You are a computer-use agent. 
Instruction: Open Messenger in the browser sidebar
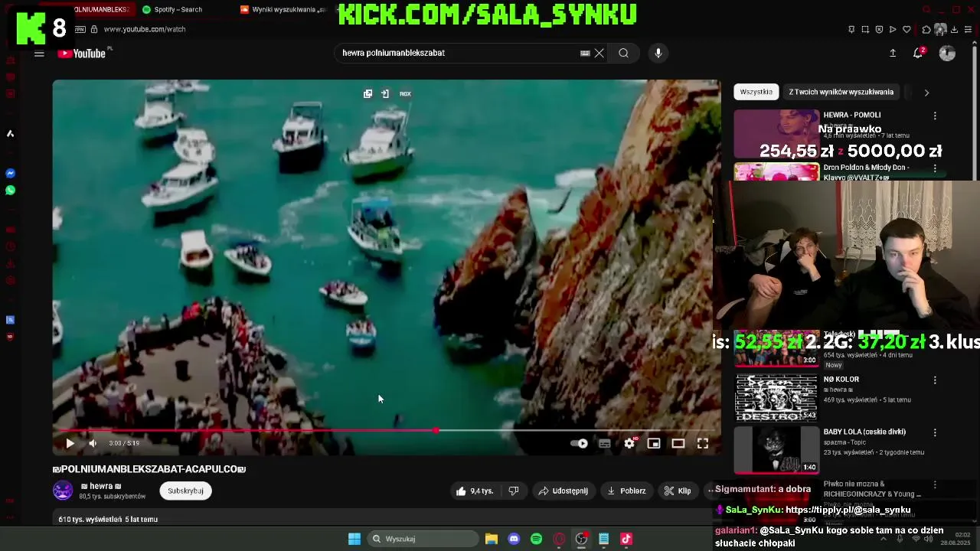[x=10, y=174]
